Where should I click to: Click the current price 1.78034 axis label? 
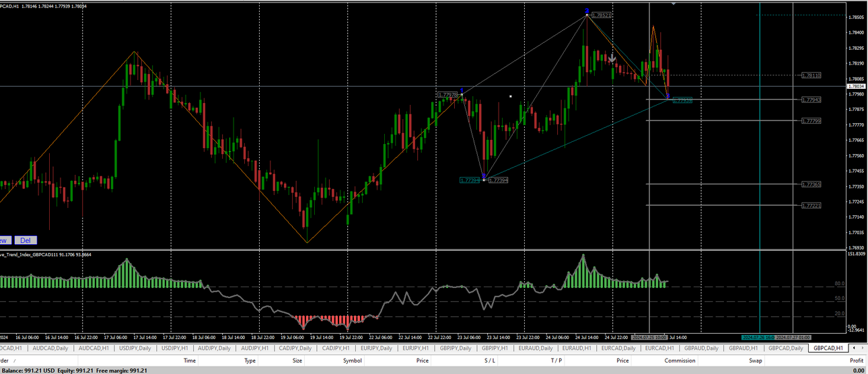(857, 86)
